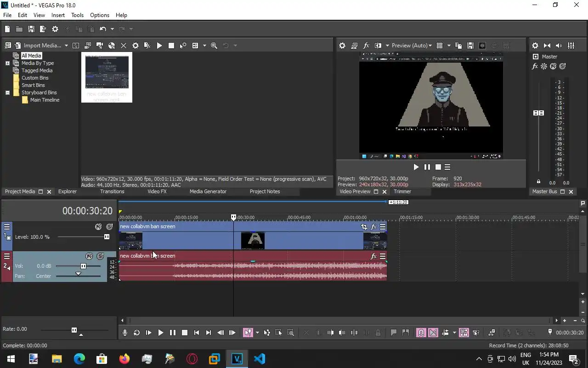Screen dimensions: 588x368
Task: Select the Main Timeline storyboard bin
Action: [45, 100]
